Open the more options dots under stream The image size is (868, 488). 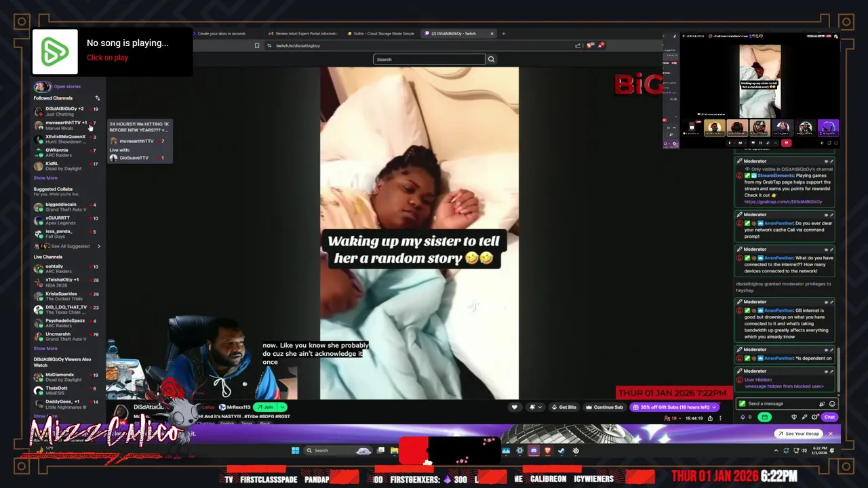click(x=720, y=418)
